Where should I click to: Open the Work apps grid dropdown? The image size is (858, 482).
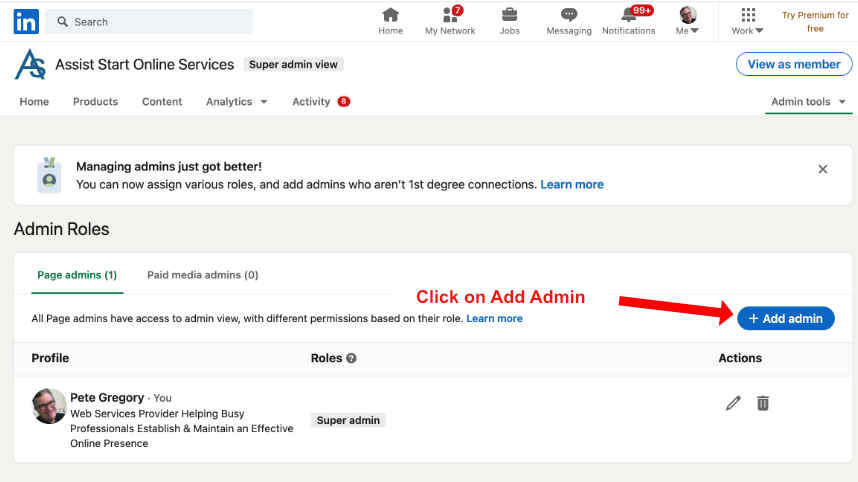[747, 21]
